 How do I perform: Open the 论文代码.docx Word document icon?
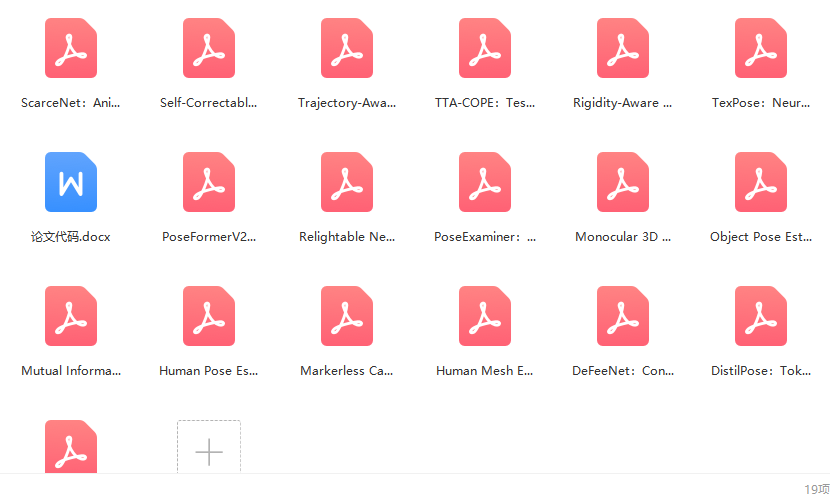(71, 182)
